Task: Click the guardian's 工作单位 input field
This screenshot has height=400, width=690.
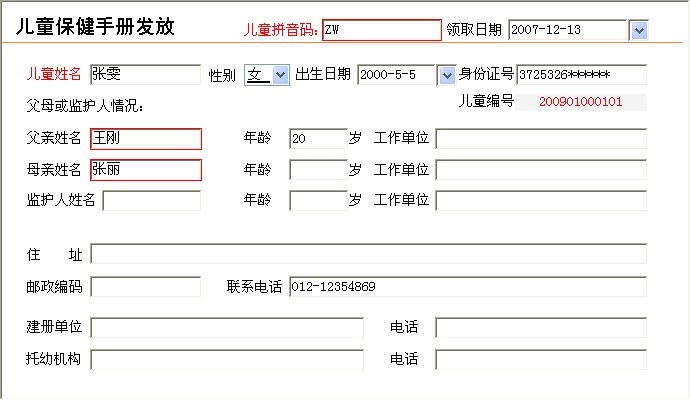Action: [x=541, y=201]
